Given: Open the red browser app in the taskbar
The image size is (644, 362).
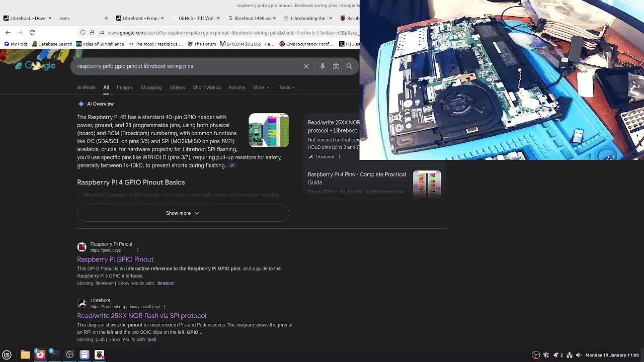Looking at the screenshot, I should [x=40, y=355].
